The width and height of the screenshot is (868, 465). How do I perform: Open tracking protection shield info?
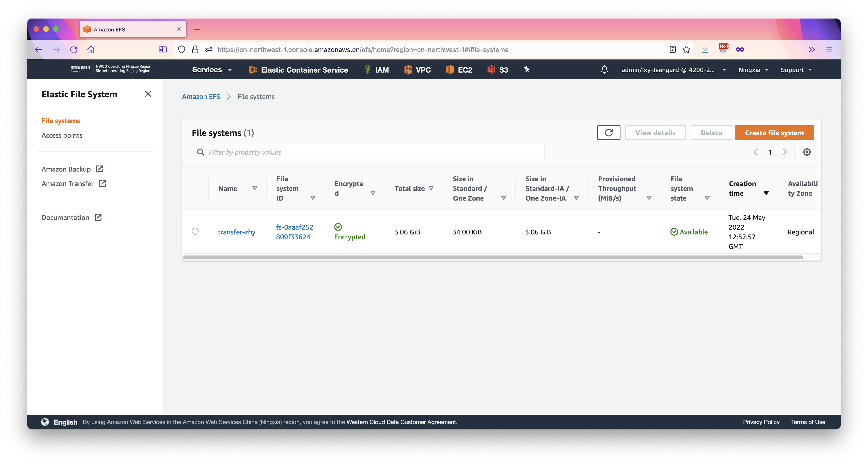pos(182,50)
